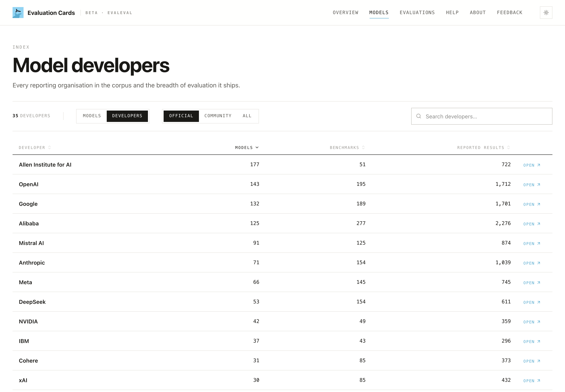Sort by Developer column arrows
This screenshot has width=565, height=392.
pyautogui.click(x=49, y=147)
